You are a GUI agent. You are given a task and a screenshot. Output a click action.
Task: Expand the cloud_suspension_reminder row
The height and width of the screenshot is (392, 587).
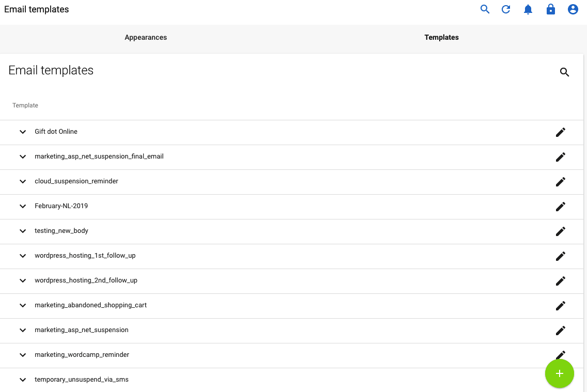(23, 182)
